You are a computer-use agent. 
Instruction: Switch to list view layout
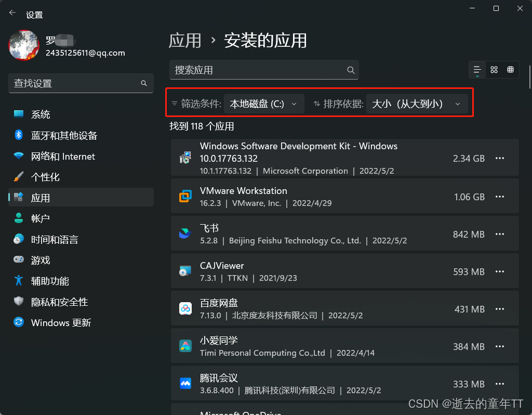coord(477,70)
